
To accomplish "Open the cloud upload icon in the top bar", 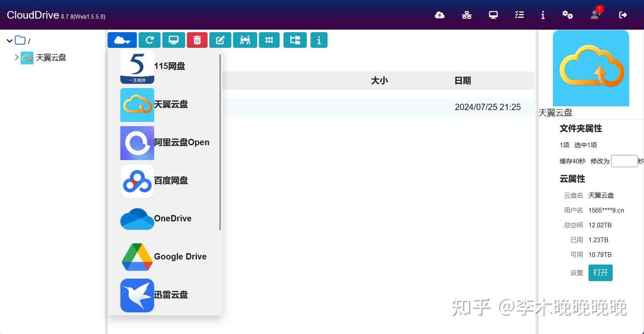I will pos(440,15).
